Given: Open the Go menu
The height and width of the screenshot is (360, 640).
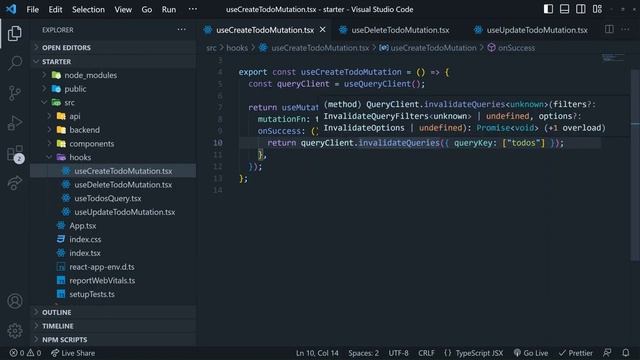Looking at the screenshot, I should tap(147, 9).
